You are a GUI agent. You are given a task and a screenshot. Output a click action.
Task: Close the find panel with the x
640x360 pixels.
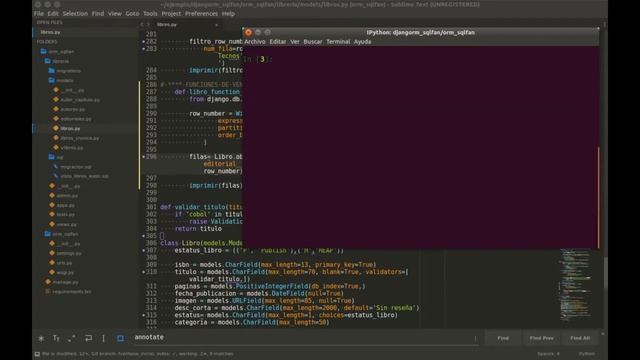(603, 334)
